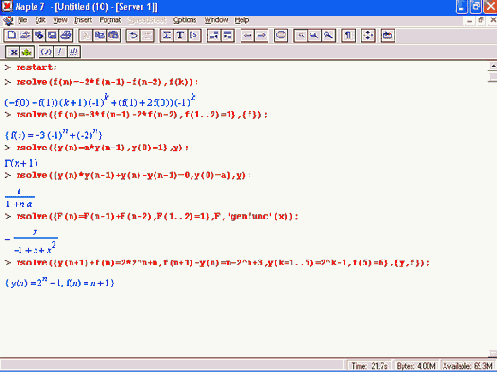497x372 pixels.
Task: Click the Maple 7 title bar app icon
Action: click(7, 7)
